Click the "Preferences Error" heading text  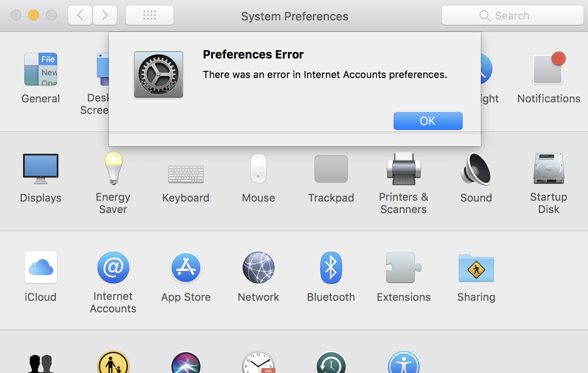(x=253, y=54)
